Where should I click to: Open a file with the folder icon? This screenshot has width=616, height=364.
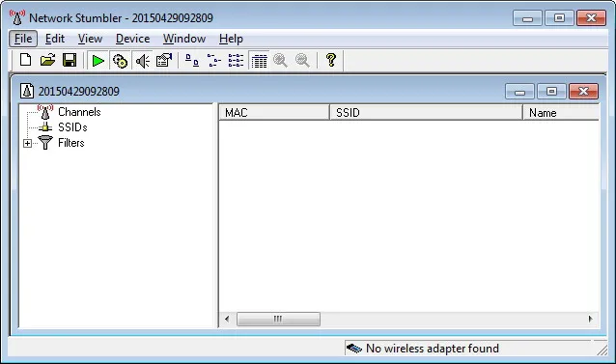click(47, 61)
